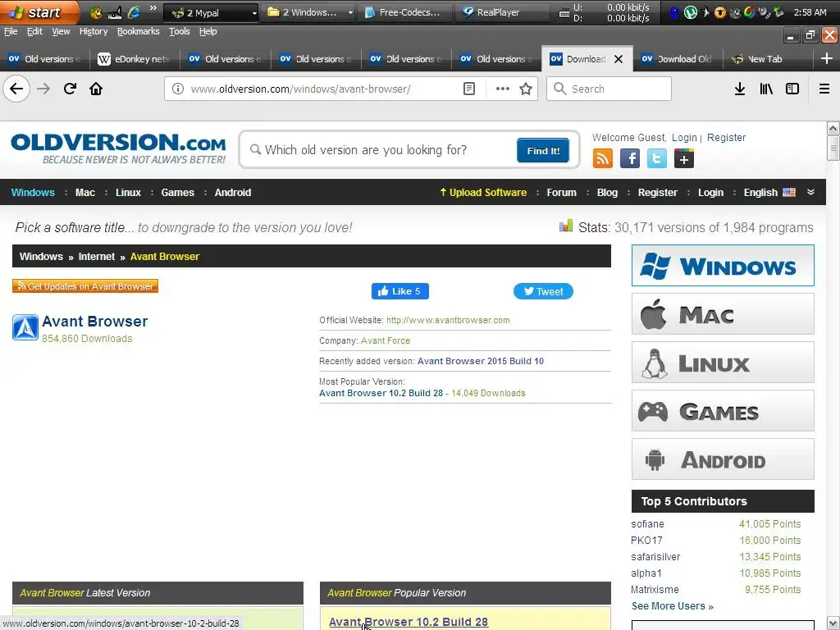Open page actions three-dot menu
This screenshot has height=630, width=840.
503,89
